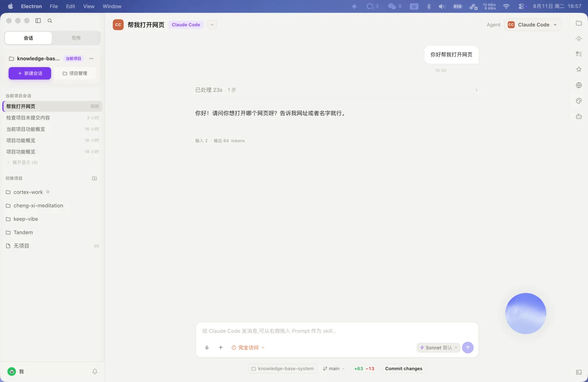This screenshot has width=588, height=382.
Task: Click the star beside cortex-work
Action: (48, 192)
